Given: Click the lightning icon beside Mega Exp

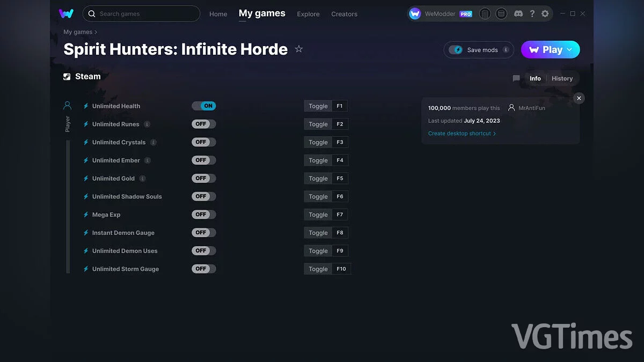Looking at the screenshot, I should (86, 215).
